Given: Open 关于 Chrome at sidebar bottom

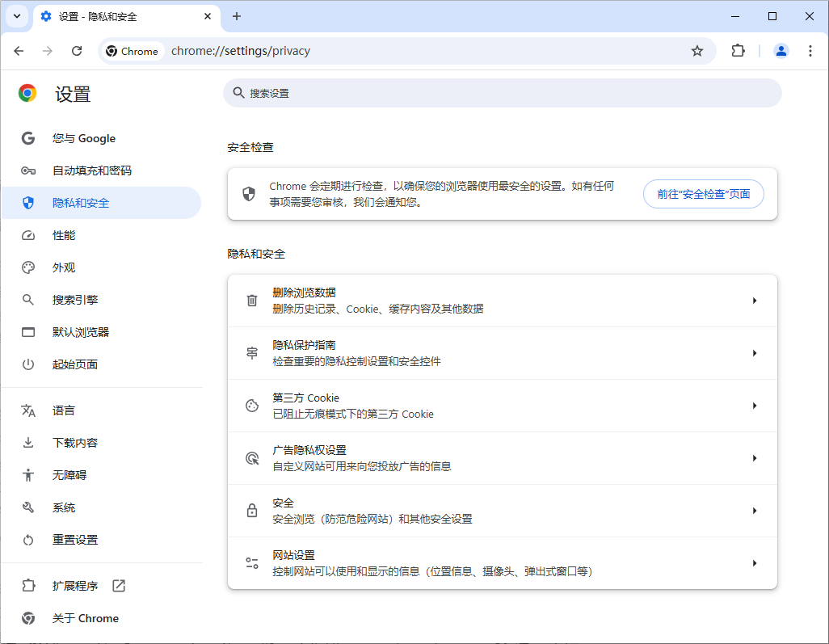Looking at the screenshot, I should point(85,618).
